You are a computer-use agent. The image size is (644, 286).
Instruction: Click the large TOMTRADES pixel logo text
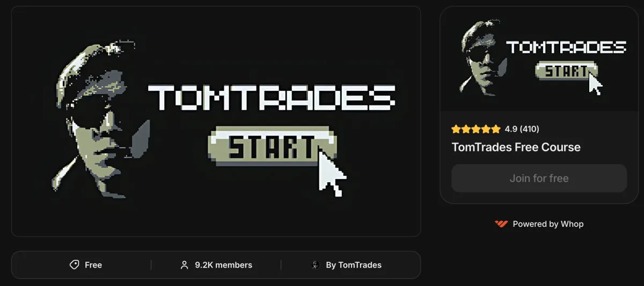272,97
